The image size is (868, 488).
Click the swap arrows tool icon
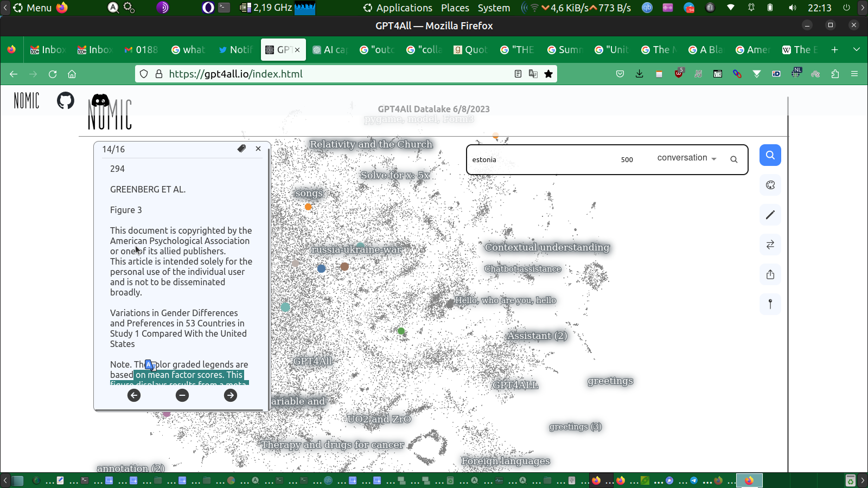point(770,245)
